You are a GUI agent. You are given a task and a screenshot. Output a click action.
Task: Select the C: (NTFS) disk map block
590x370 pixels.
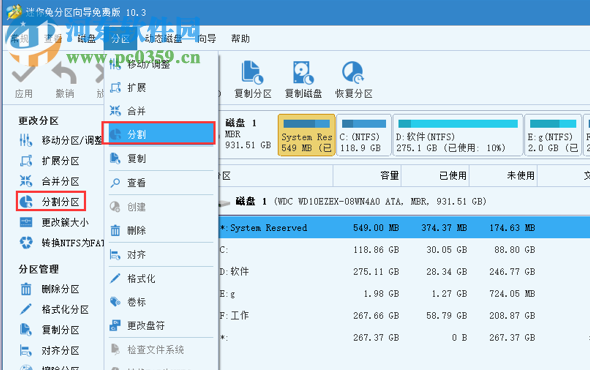(363, 135)
